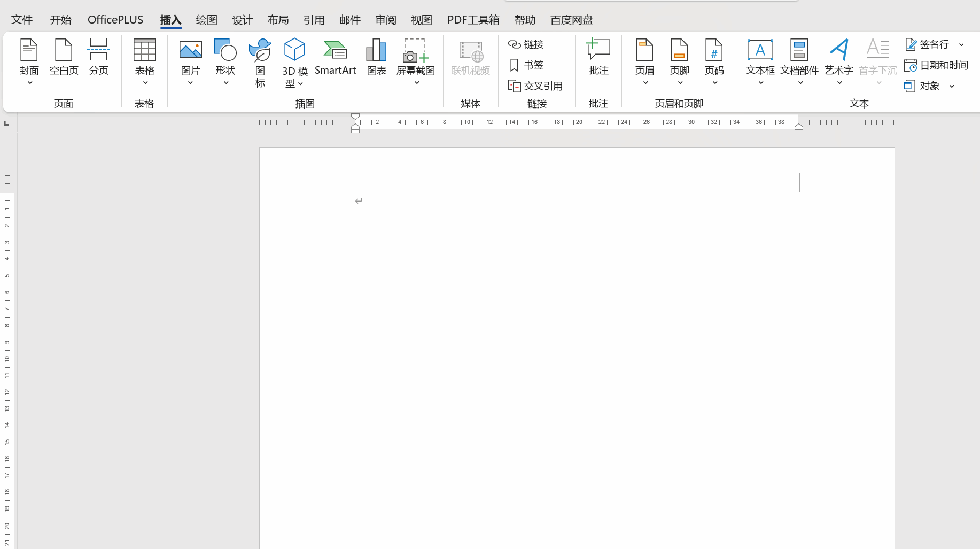Image resolution: width=980 pixels, height=549 pixels.
Task: Click the 艺术字 WordArt button
Action: pyautogui.click(x=838, y=58)
